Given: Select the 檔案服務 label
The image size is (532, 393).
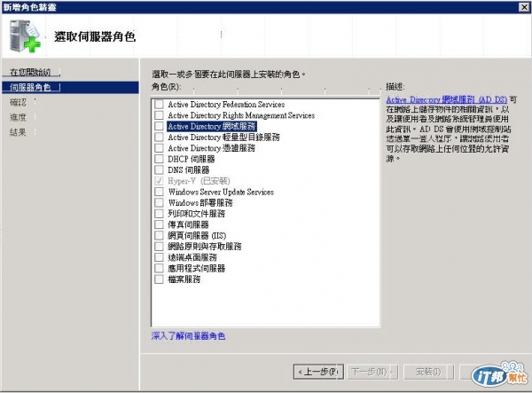Looking at the screenshot, I should (x=184, y=279).
